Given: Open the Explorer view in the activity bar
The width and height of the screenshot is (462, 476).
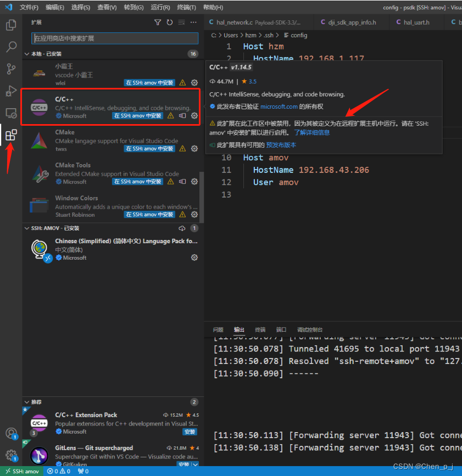Looking at the screenshot, I should coord(11,25).
